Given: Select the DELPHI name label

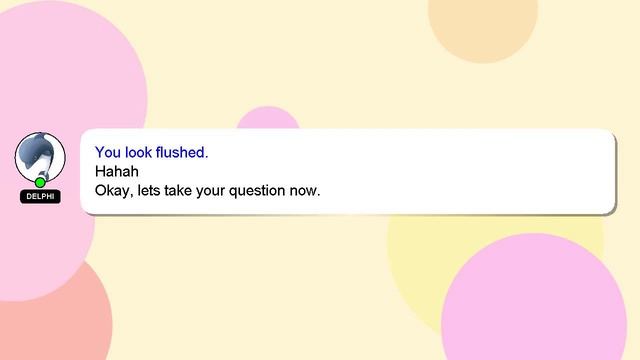Looking at the screenshot, I should tap(40, 196).
